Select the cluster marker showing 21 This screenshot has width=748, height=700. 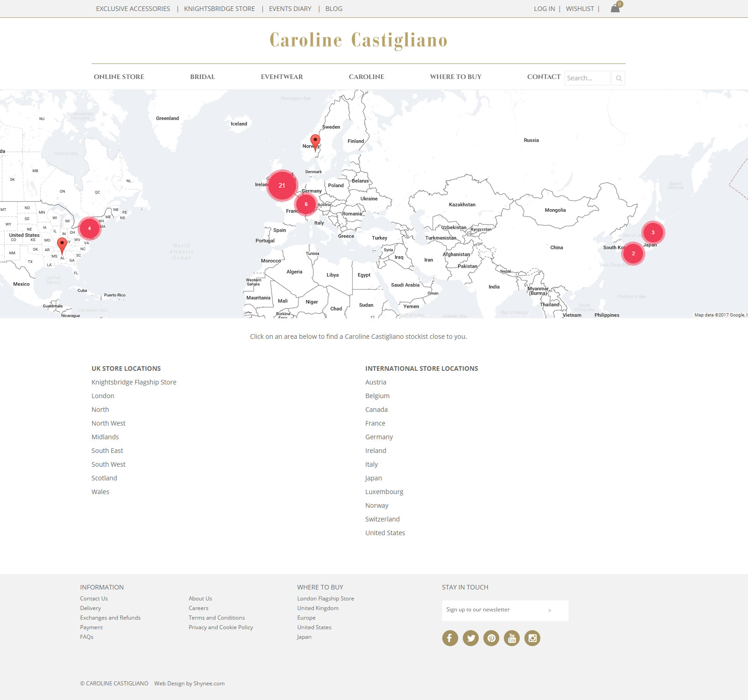pyautogui.click(x=282, y=185)
